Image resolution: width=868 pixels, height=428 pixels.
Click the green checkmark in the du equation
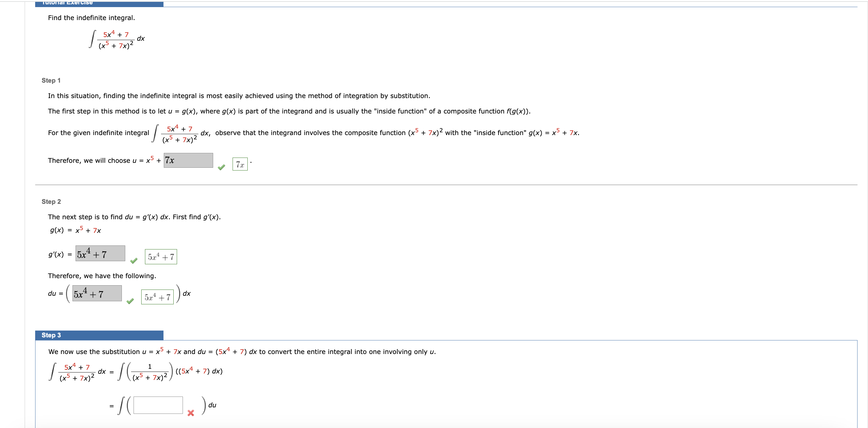tap(130, 301)
